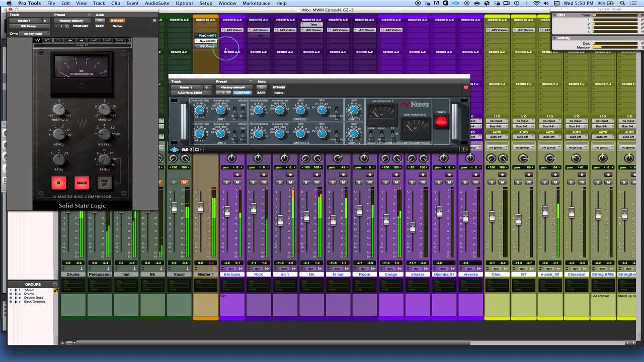
Task: Click the sn 1 track volume fader
Action: [x=280, y=220]
